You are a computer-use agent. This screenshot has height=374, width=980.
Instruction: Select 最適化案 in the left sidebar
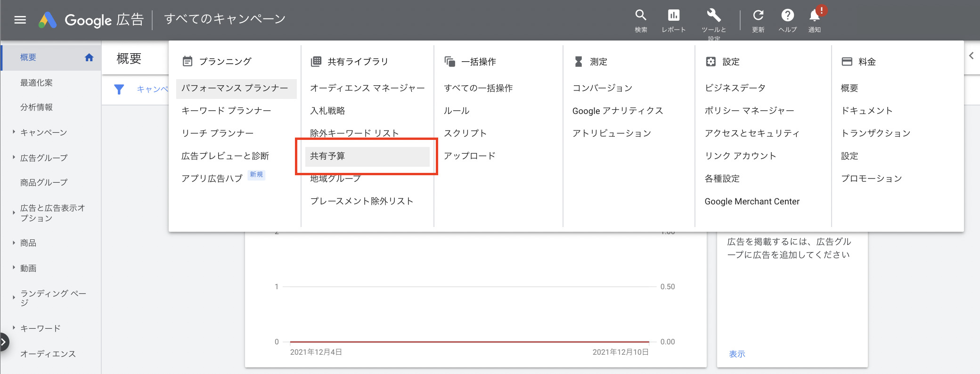tap(36, 83)
